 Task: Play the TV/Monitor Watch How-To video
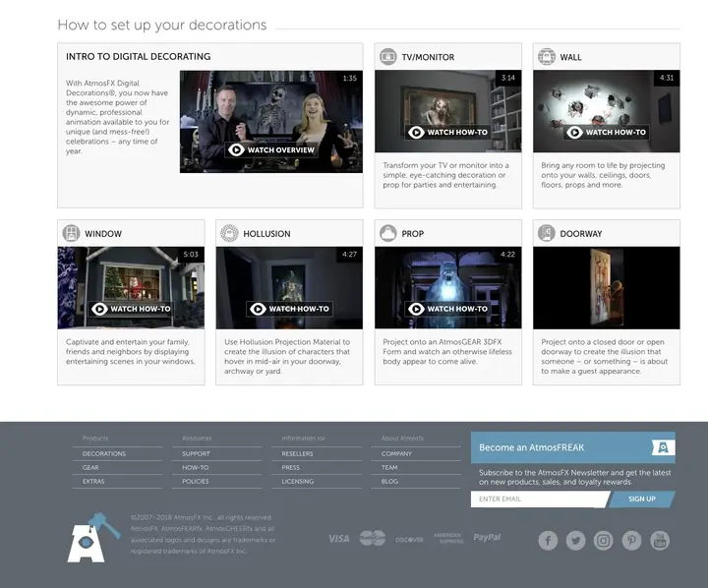448,133
